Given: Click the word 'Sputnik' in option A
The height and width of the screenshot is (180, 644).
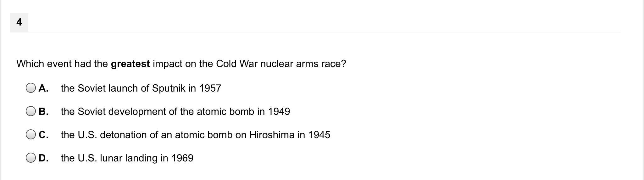Looking at the screenshot, I should [169, 88].
